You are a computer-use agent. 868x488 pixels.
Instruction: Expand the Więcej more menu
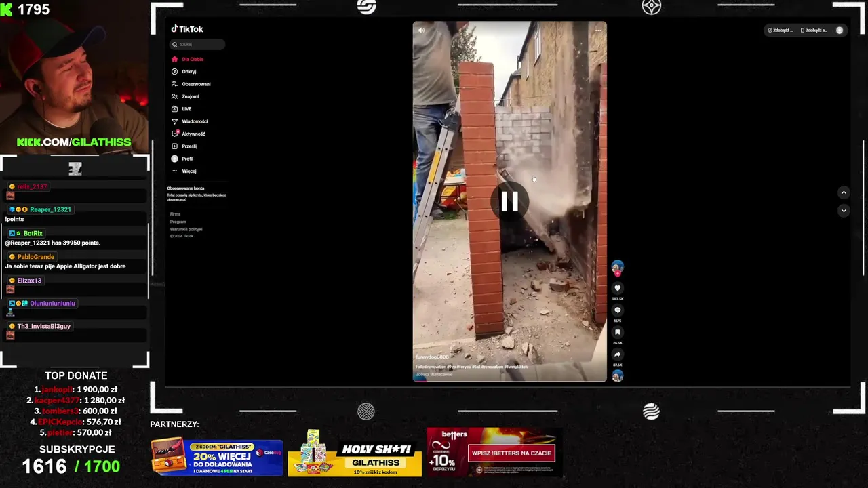point(184,171)
